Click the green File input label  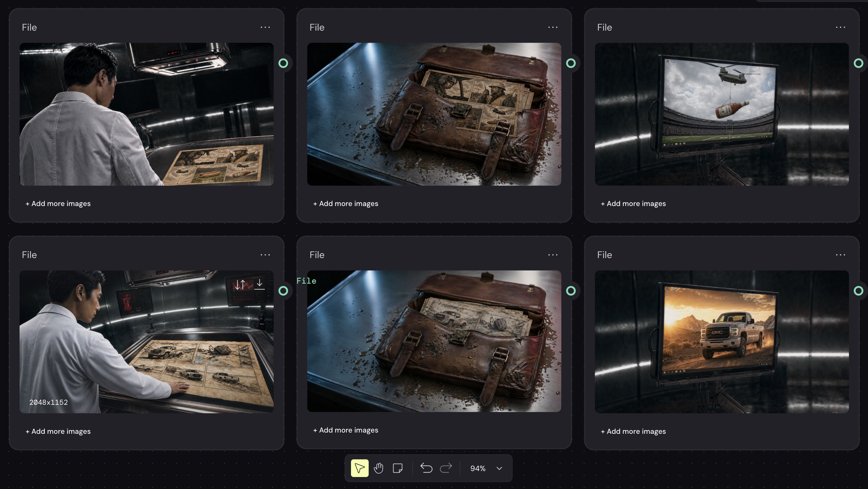tap(306, 281)
